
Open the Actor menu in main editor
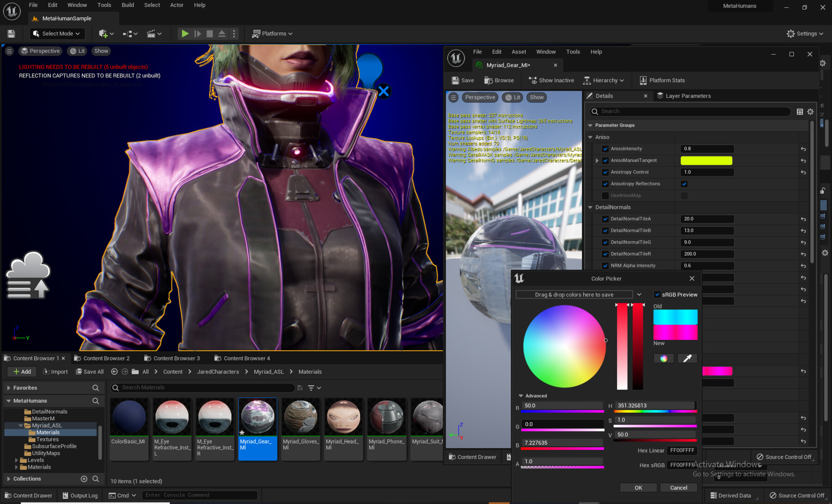pyautogui.click(x=177, y=5)
